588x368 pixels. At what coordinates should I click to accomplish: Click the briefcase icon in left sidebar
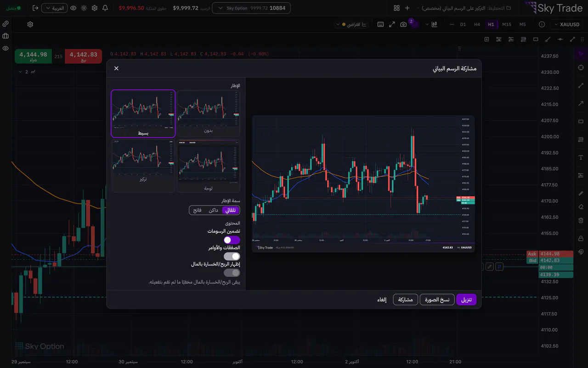tap(6, 36)
